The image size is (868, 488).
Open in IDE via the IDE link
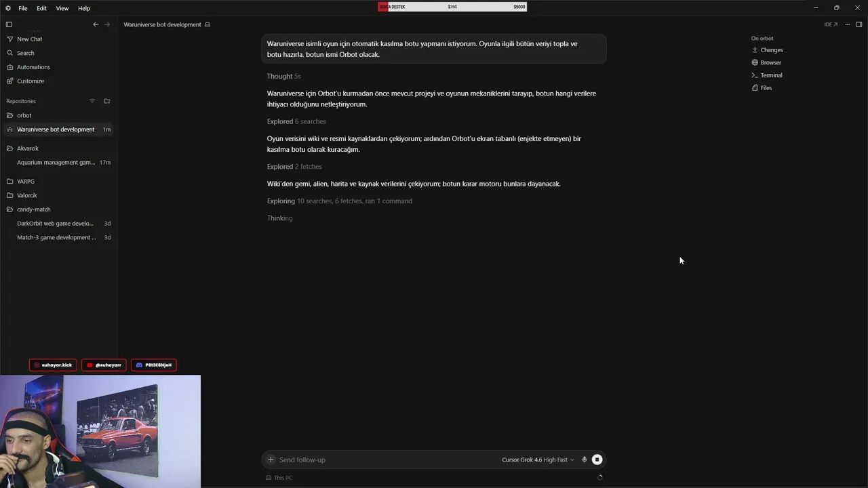[x=831, y=24]
